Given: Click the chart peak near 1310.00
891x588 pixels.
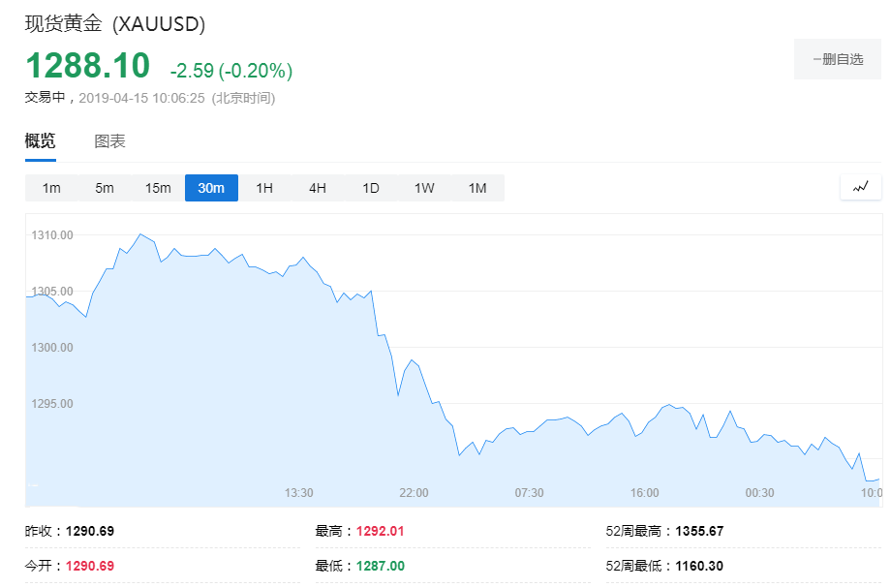Looking at the screenshot, I should 140,234.
